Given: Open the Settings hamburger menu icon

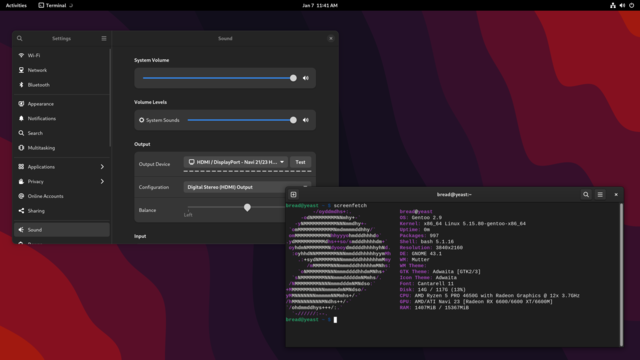Looking at the screenshot, I should (x=104, y=38).
